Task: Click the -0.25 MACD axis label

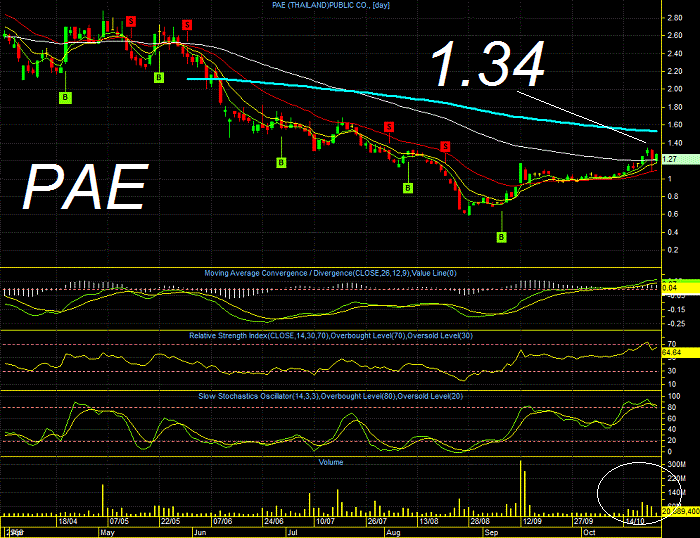Action: (x=675, y=324)
